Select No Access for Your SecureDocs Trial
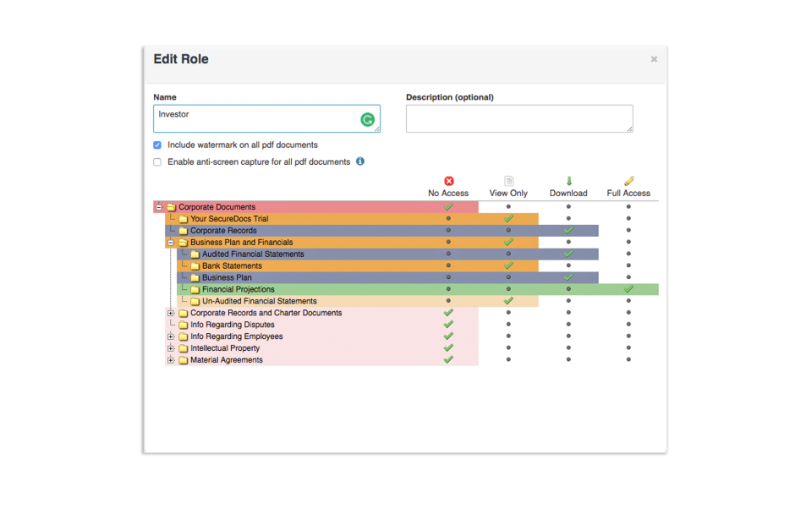The width and height of the screenshot is (812, 525). click(x=448, y=218)
